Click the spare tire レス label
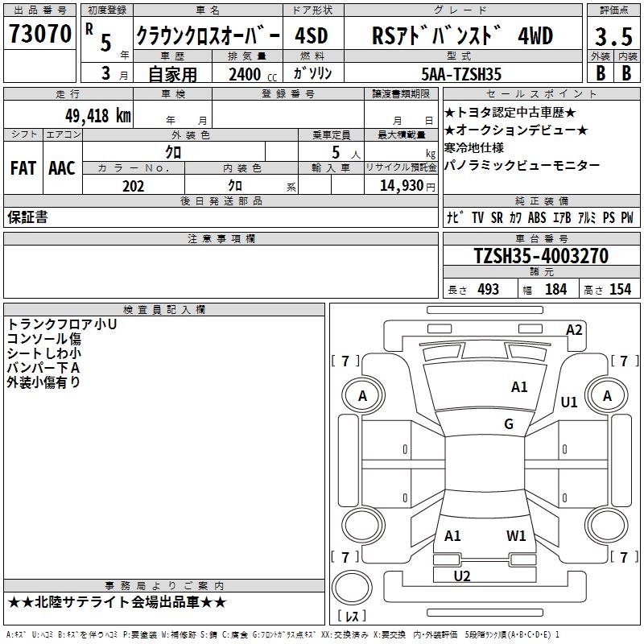 coord(352,615)
